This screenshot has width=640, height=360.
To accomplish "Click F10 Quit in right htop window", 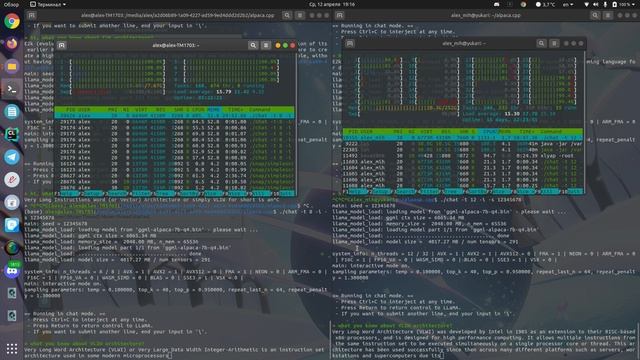I will 572,191.
